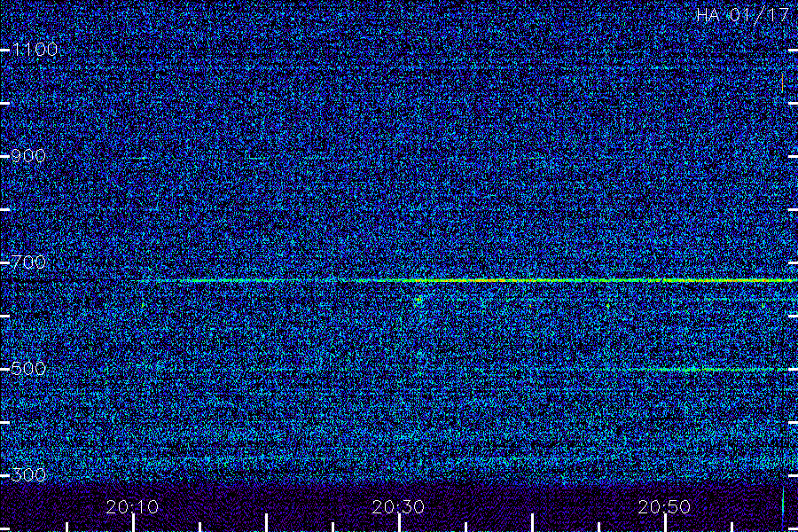Click the 500 frequency axis label
The width and height of the screenshot is (798, 532).
[x=28, y=369]
